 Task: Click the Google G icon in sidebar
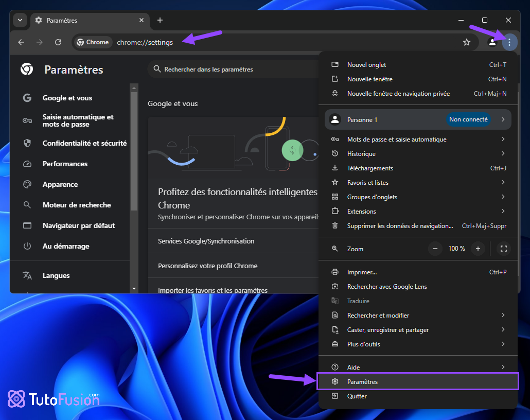pos(27,98)
